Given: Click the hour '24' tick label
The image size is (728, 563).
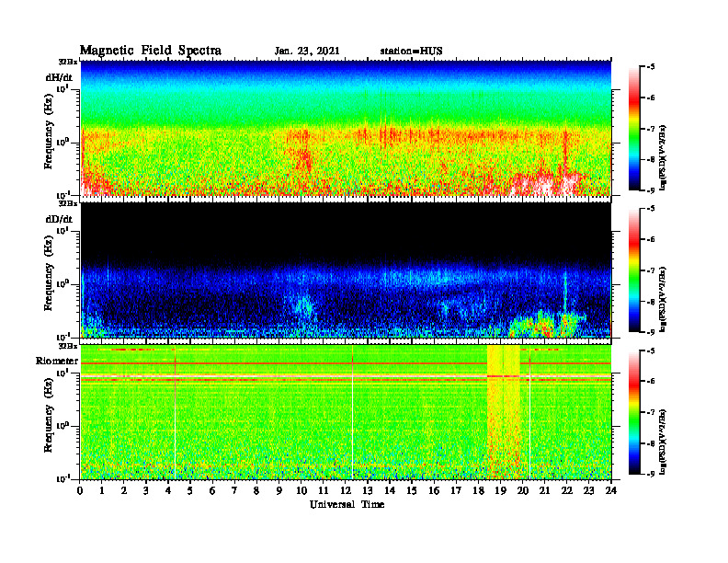Looking at the screenshot, I should click(611, 490).
